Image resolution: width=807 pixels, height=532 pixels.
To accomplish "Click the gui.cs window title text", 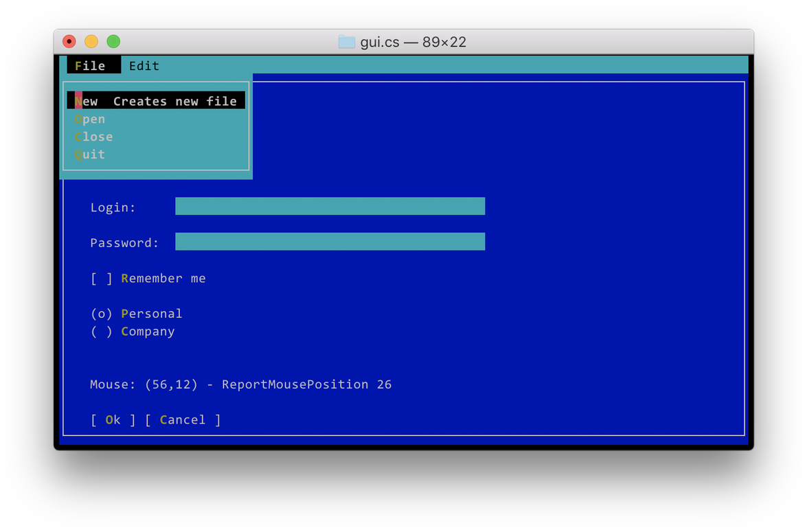I will click(413, 42).
